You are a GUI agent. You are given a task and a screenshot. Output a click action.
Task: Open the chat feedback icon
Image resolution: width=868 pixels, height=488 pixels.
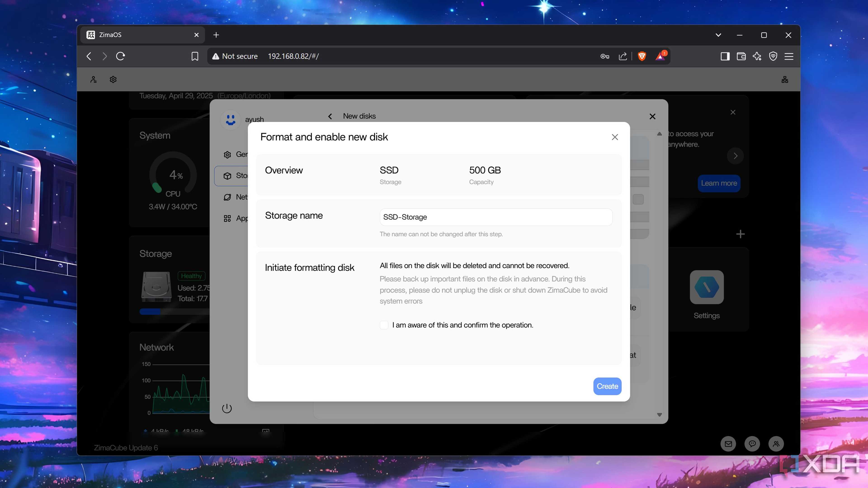[x=752, y=444]
